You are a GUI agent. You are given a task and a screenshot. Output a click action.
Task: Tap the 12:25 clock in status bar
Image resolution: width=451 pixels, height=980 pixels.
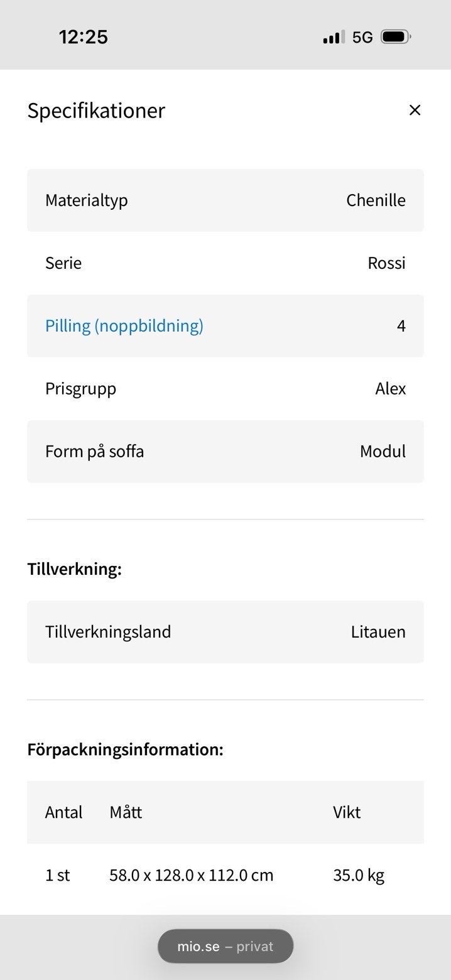tap(84, 37)
